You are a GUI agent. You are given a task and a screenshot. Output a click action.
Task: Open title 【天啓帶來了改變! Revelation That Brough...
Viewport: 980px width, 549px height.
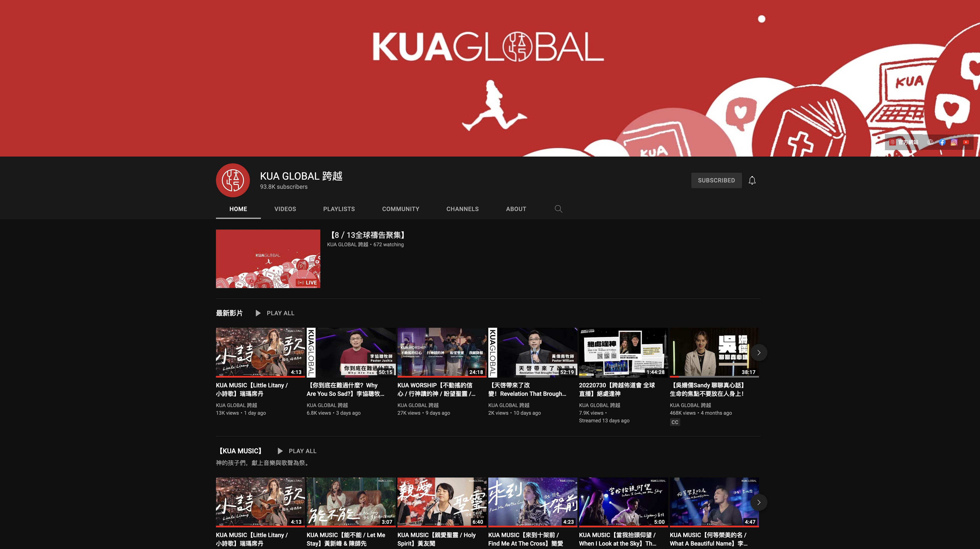point(527,390)
